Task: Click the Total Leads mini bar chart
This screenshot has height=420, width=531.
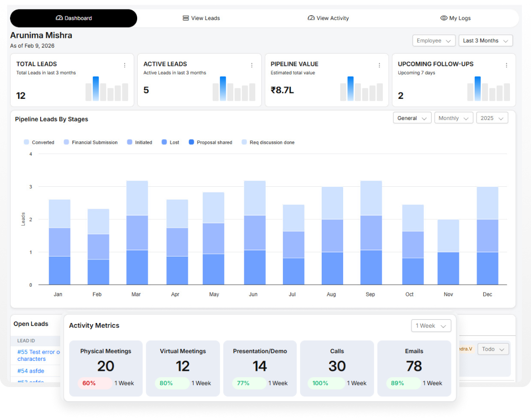Action: [x=107, y=89]
